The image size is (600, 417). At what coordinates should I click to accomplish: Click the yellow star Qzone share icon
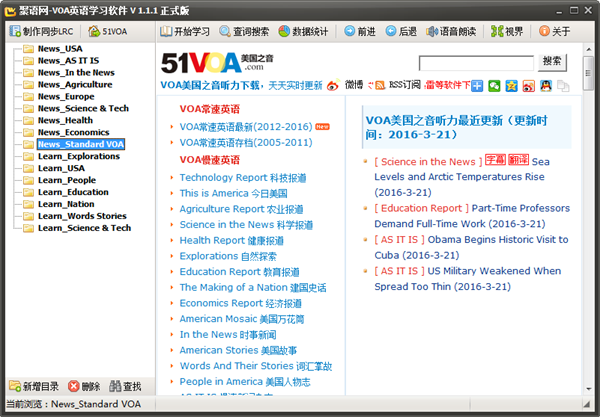tap(511, 86)
